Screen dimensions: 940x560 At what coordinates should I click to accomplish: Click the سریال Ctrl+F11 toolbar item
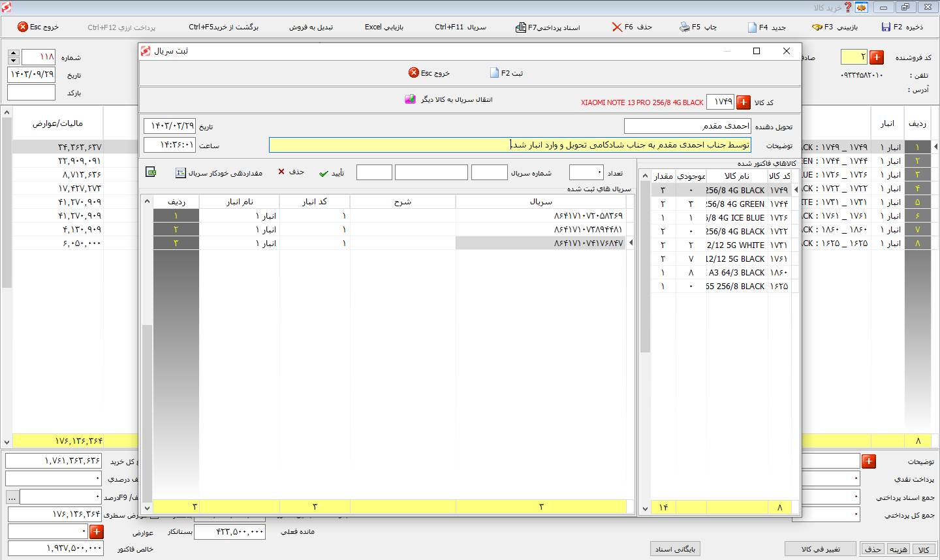coord(460,27)
